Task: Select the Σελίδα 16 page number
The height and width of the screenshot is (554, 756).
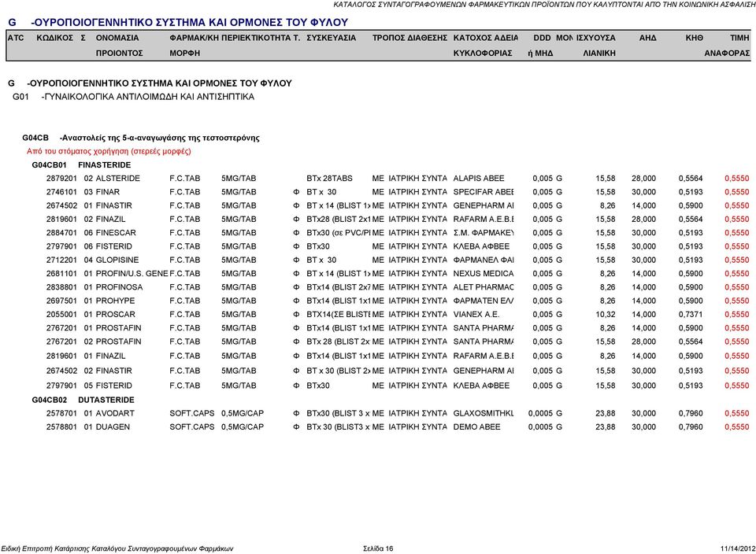Action: point(378,548)
